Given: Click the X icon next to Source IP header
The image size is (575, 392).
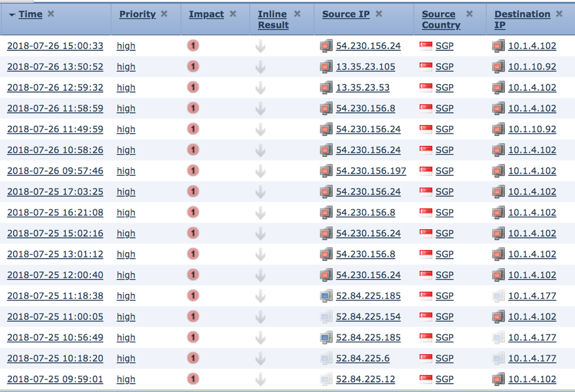Looking at the screenshot, I should [378, 14].
